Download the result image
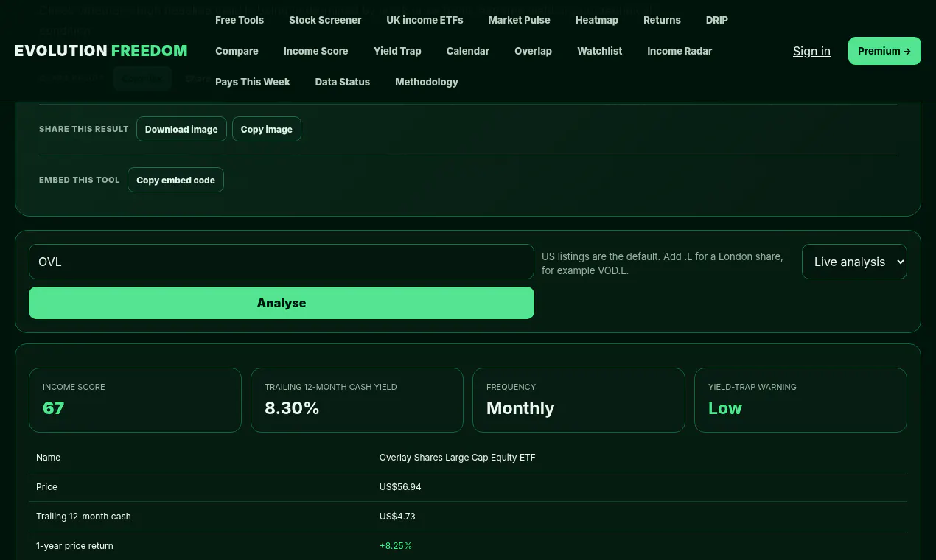This screenshot has height=560, width=936. click(x=181, y=129)
